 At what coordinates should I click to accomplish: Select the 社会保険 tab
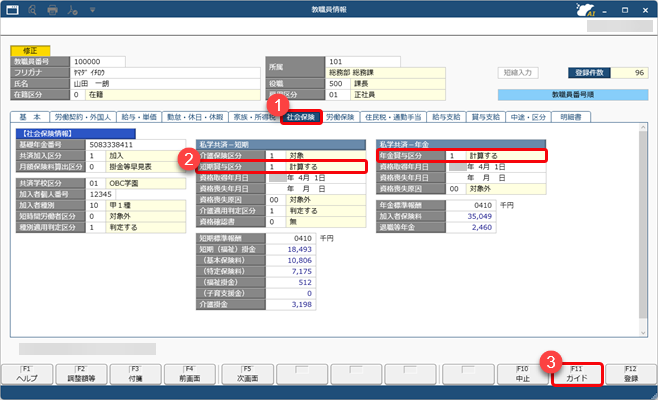point(301,117)
